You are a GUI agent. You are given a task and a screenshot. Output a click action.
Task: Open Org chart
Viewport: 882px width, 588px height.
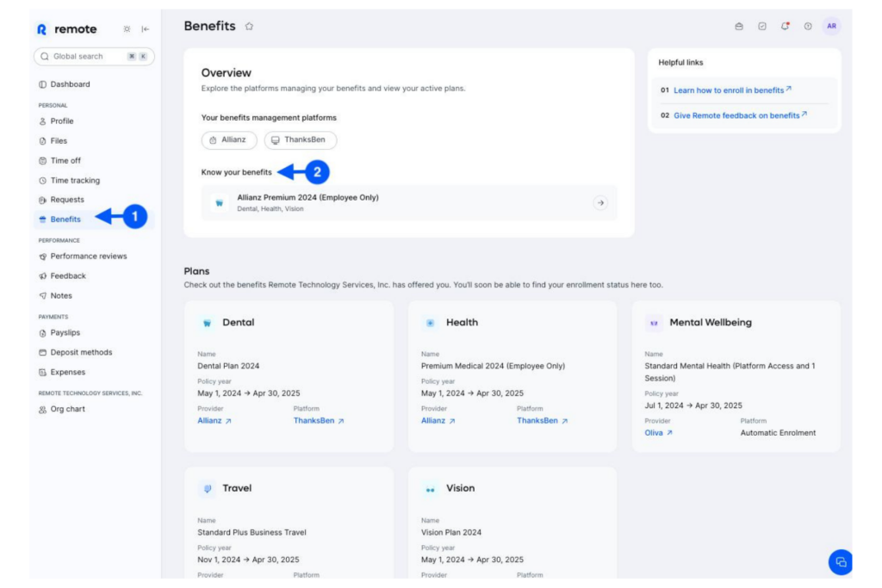67,409
